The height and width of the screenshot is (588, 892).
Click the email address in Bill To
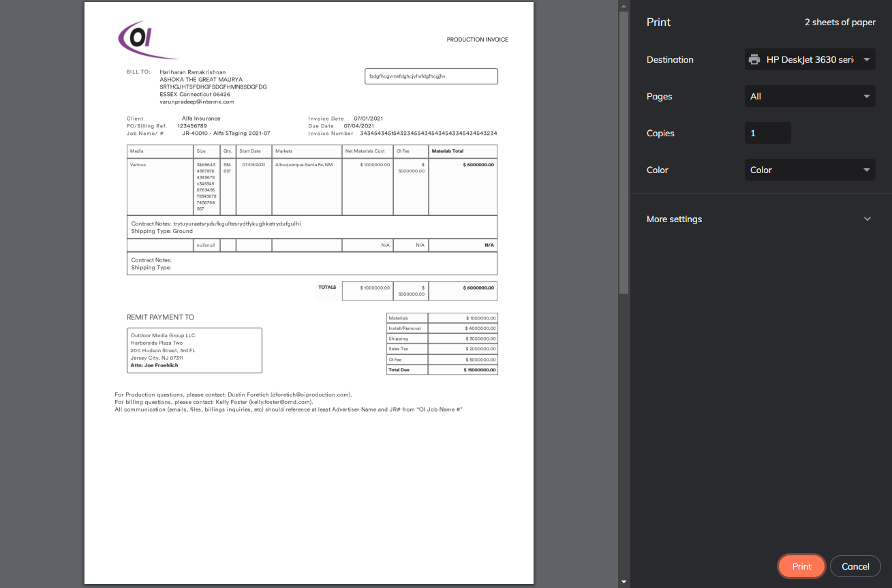197,102
